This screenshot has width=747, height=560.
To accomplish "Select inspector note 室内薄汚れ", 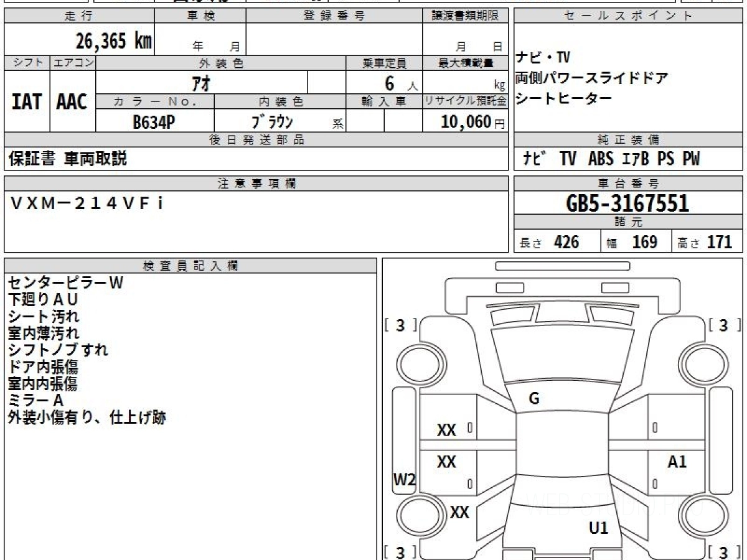I will coord(44,334).
